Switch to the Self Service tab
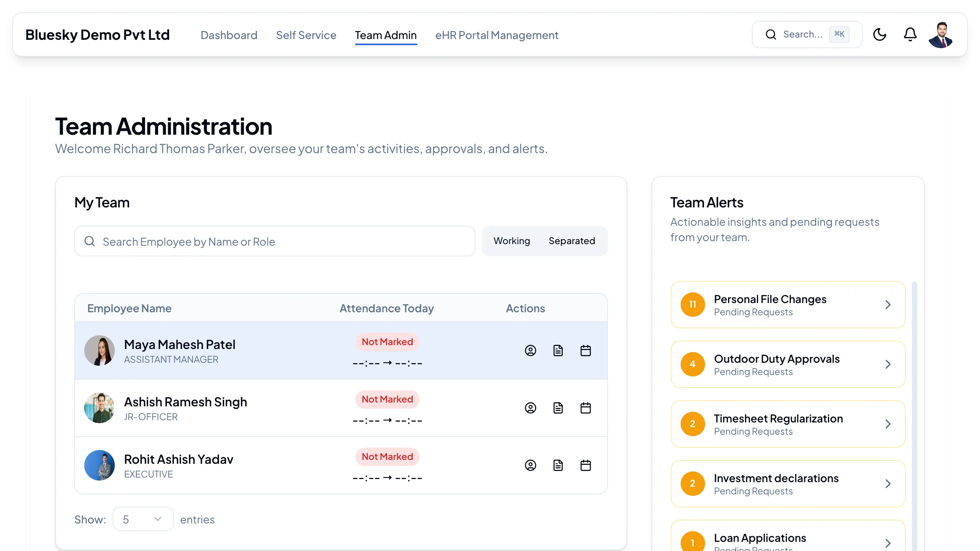Image resolution: width=980 pixels, height=551 pixels. tap(306, 35)
